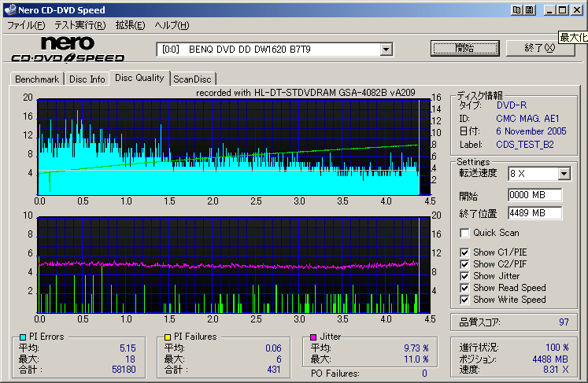Maximize the Nero CD-DVD Speed window
This screenshot has width=588, height=383.
click(x=563, y=10)
